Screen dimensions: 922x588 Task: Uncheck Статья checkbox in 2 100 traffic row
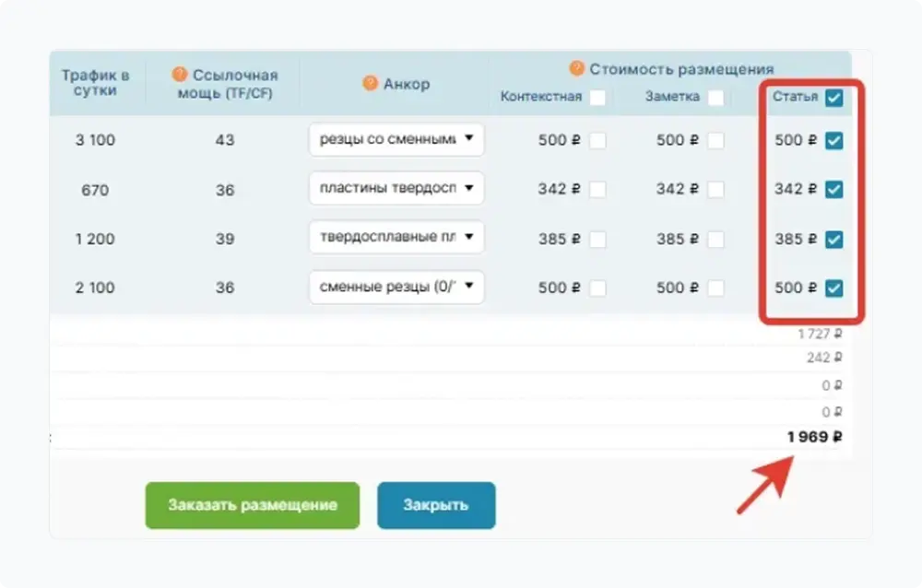point(833,288)
